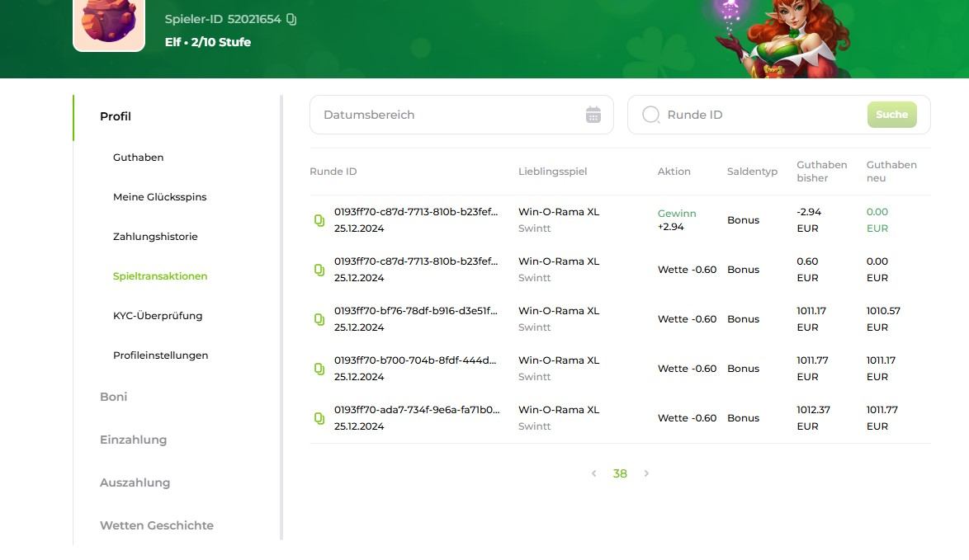Click the search magnifier icon
The height and width of the screenshot is (560, 969).
650,115
